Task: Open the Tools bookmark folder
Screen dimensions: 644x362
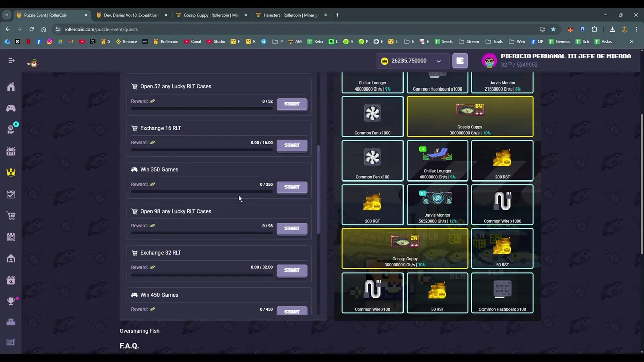Action: pyautogui.click(x=494, y=42)
